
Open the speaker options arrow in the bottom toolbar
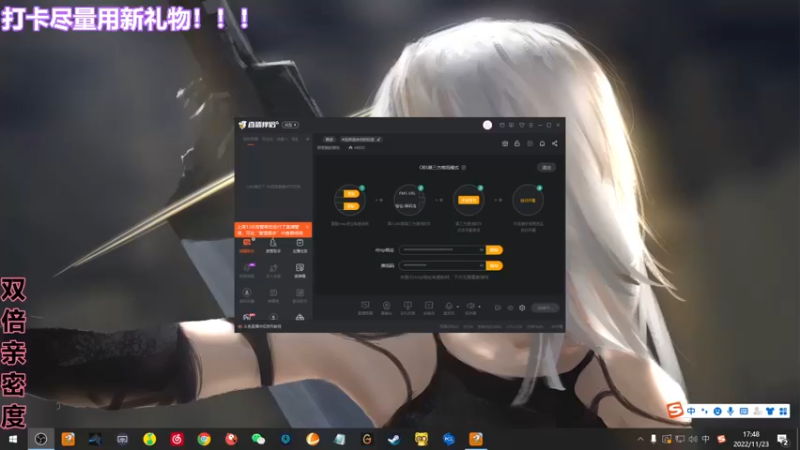coord(479,307)
